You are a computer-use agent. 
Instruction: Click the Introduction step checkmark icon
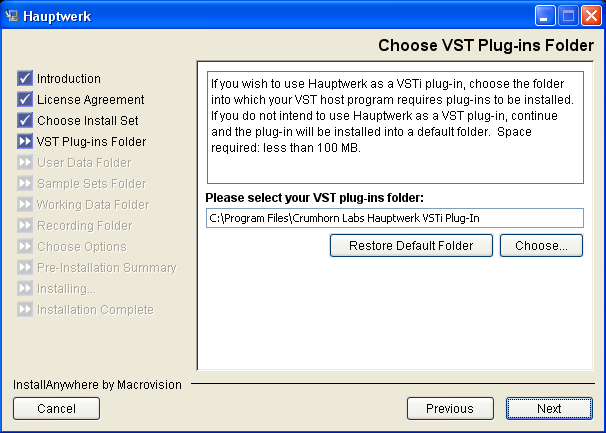pyautogui.click(x=25, y=78)
